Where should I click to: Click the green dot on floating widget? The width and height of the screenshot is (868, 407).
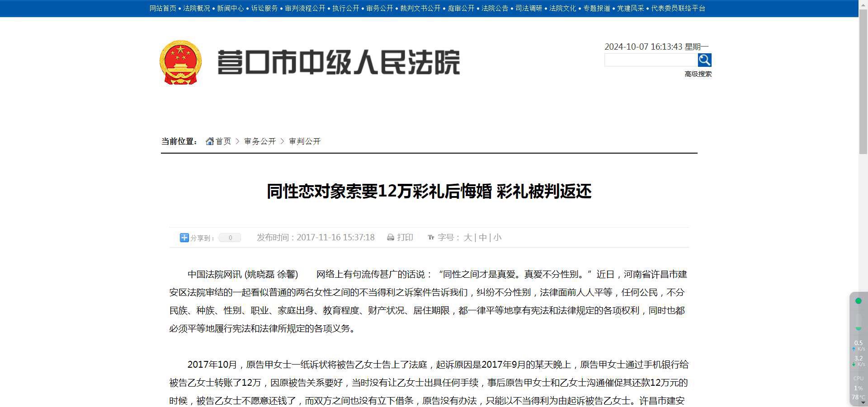pos(859,301)
